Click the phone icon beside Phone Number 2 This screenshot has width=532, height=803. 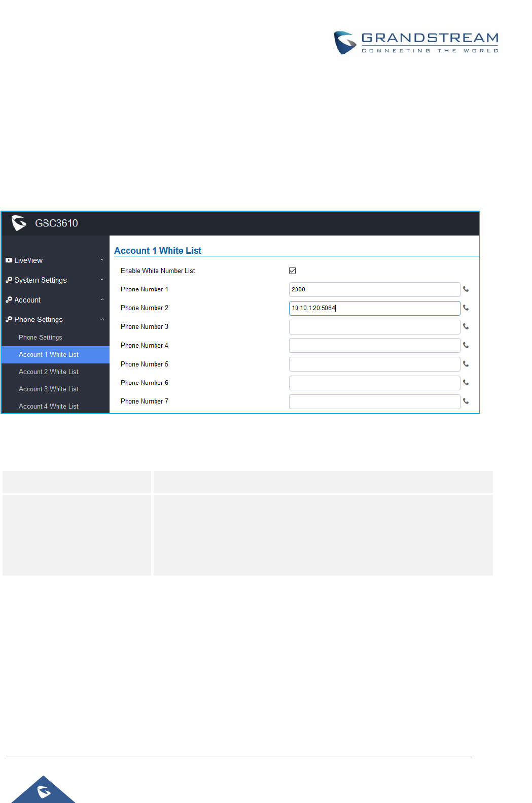[x=466, y=308]
